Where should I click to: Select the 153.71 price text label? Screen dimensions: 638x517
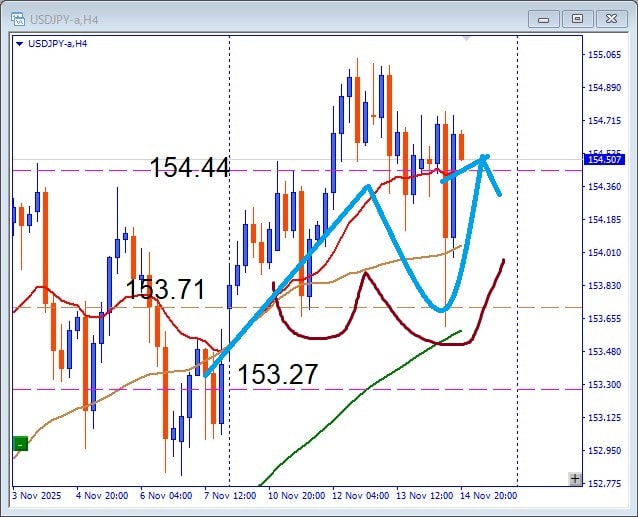point(165,291)
